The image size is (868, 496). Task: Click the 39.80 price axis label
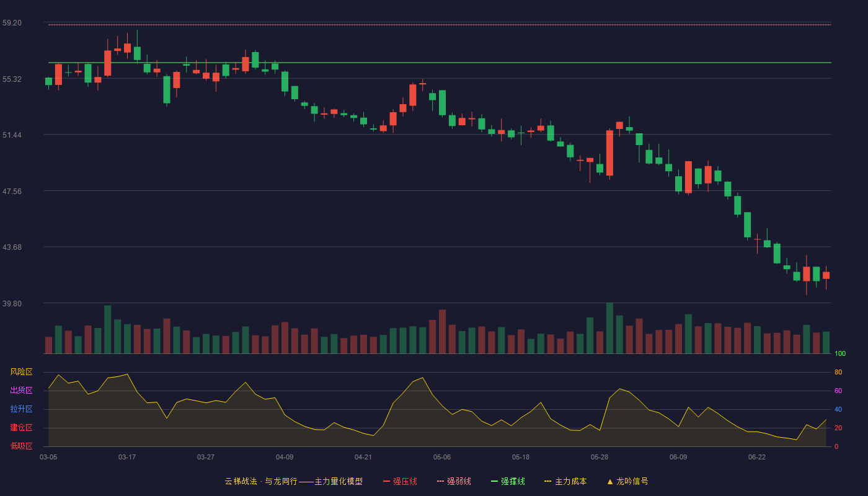pos(12,304)
